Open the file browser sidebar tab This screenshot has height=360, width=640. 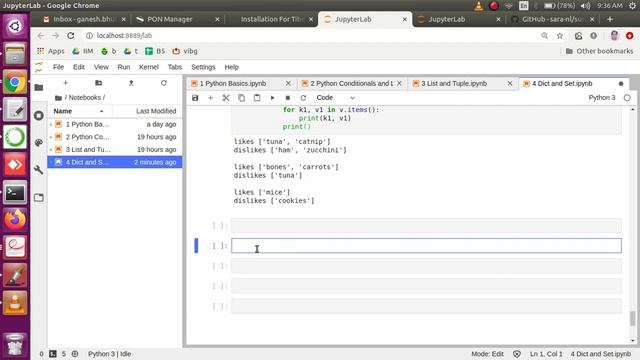tap(39, 87)
